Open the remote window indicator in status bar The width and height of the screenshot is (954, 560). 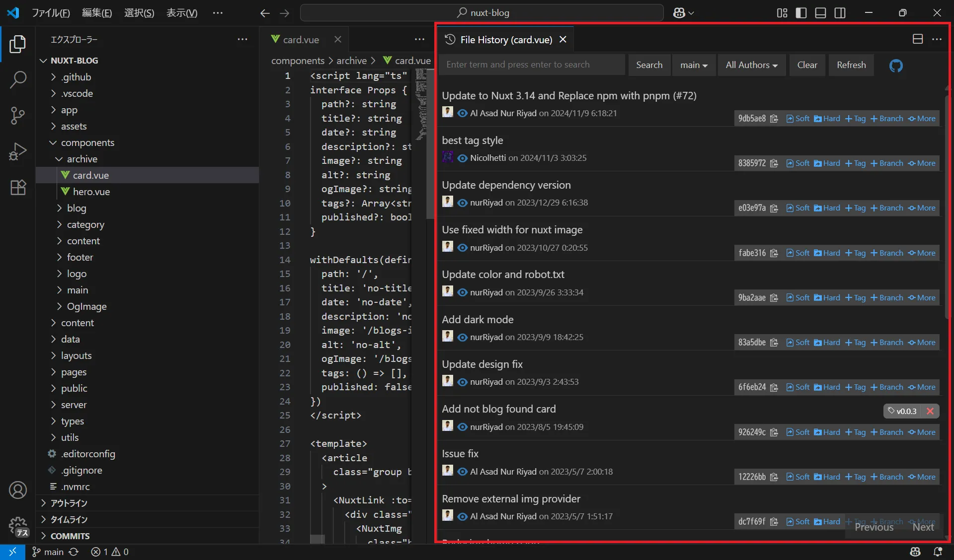click(x=12, y=552)
